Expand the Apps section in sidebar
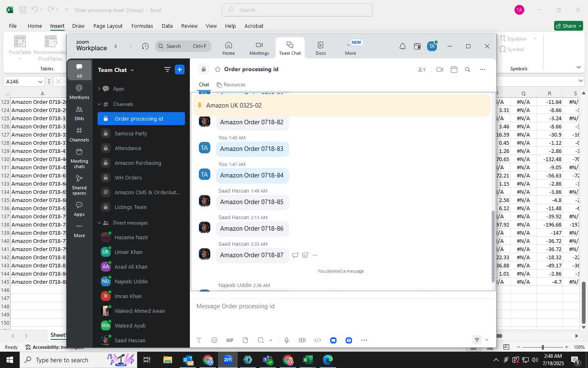The image size is (588, 368). click(x=99, y=89)
